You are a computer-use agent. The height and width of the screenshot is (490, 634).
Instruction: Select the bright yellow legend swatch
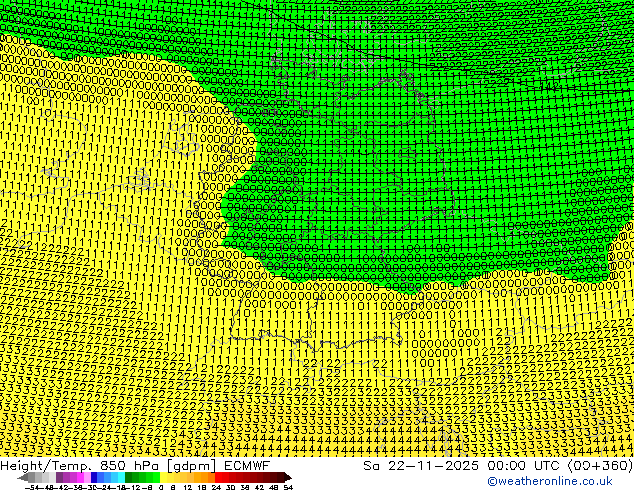[x=163, y=478]
